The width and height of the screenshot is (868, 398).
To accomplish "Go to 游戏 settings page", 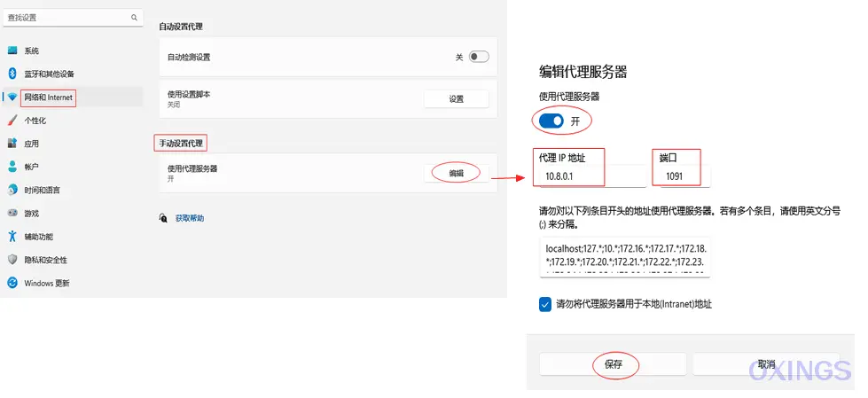I will pos(32,214).
